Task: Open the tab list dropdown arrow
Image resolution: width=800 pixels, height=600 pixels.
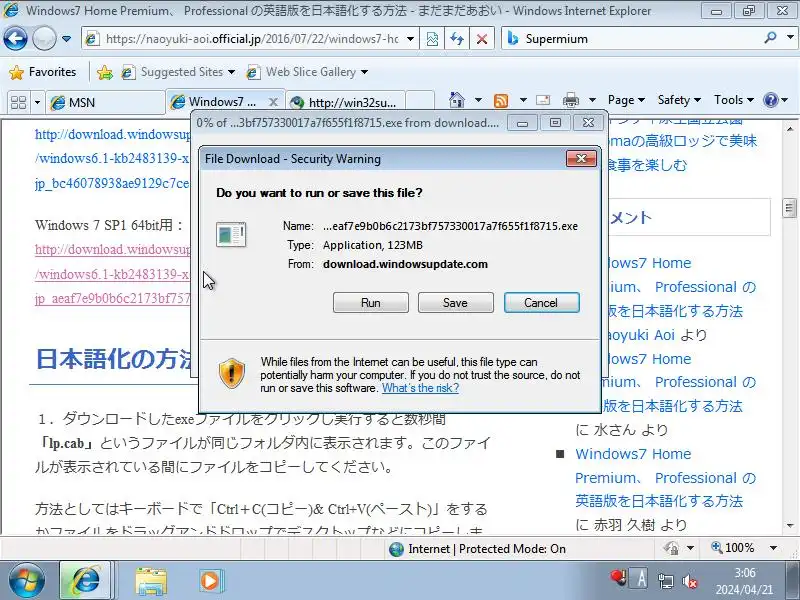Action: click(x=37, y=103)
